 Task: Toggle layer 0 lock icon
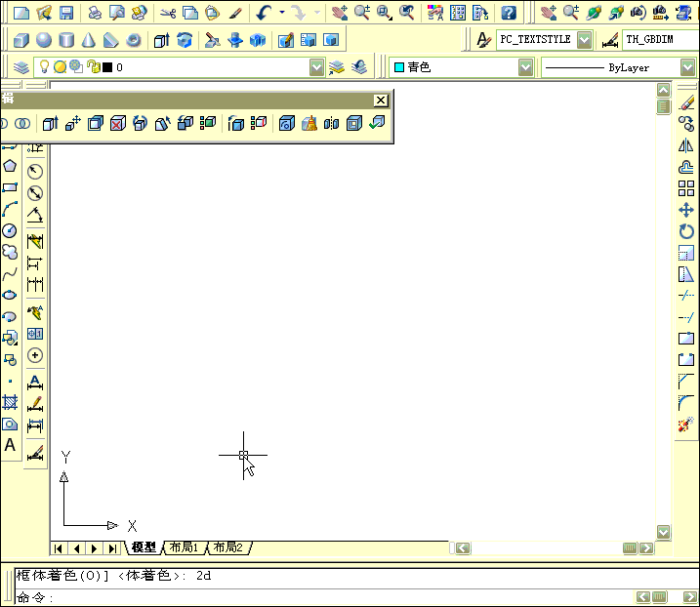94,67
